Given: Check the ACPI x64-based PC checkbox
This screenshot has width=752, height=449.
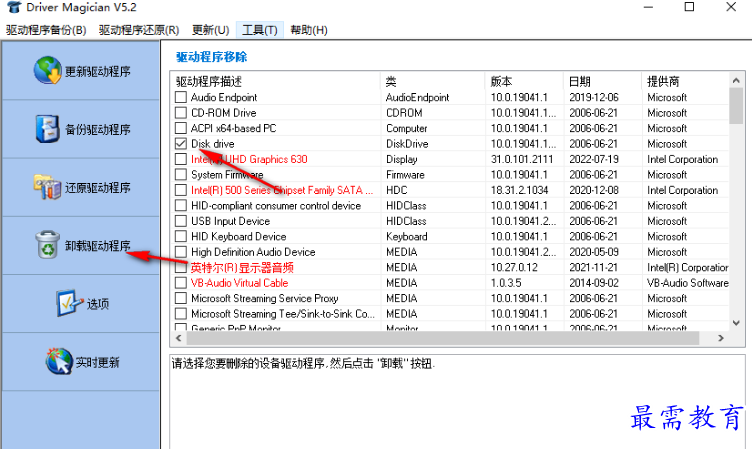Looking at the screenshot, I should pyautogui.click(x=181, y=128).
